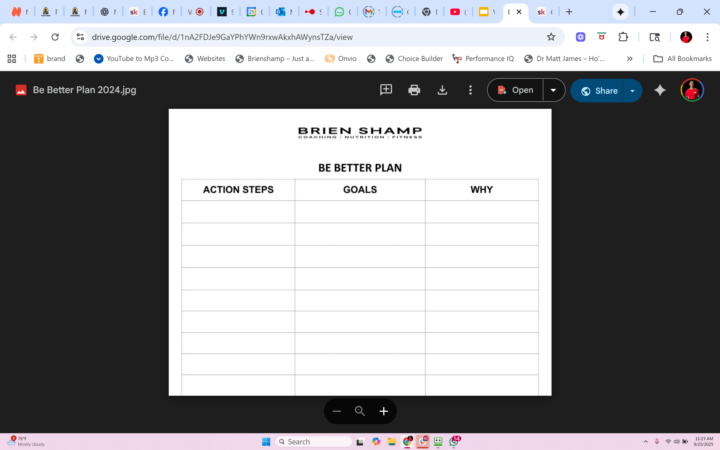Open the weather widget on taskbar
The height and width of the screenshot is (450, 720).
click(25, 441)
